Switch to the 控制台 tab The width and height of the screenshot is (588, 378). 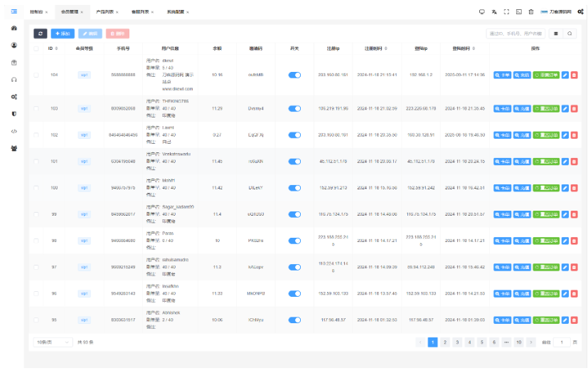37,12
